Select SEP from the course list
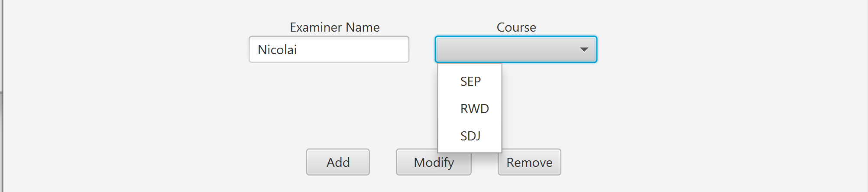The width and height of the screenshot is (868, 192). [x=470, y=81]
